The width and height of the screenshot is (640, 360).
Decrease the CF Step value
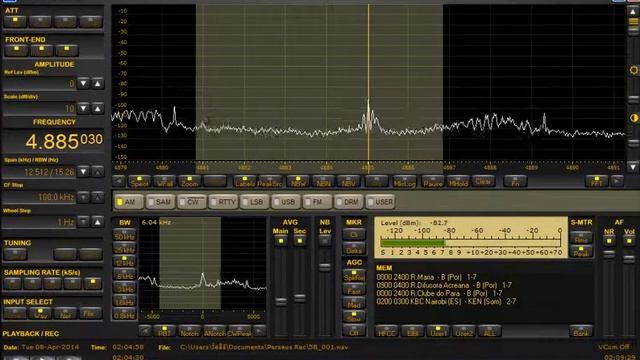pyautogui.click(x=83, y=197)
